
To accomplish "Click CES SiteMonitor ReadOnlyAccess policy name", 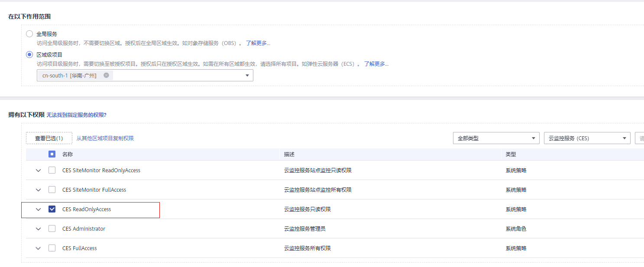I will (101, 170).
